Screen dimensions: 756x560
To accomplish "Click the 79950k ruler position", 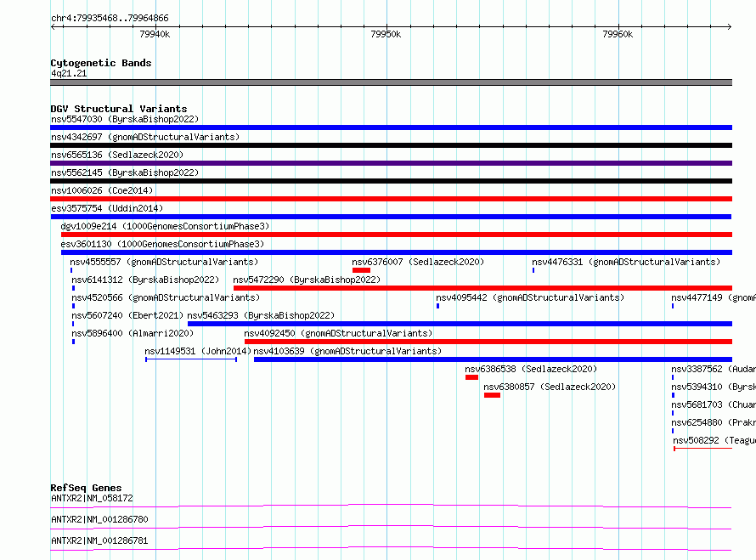I will pos(386,34).
